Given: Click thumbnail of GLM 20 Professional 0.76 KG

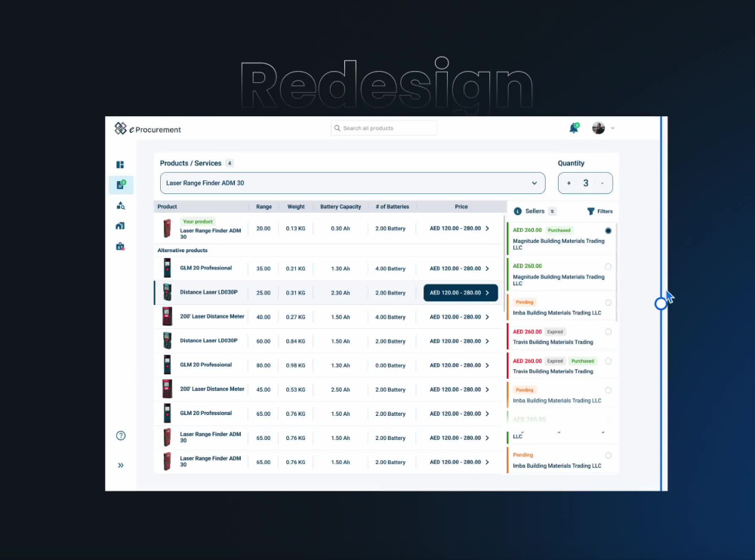Looking at the screenshot, I should point(167,413).
